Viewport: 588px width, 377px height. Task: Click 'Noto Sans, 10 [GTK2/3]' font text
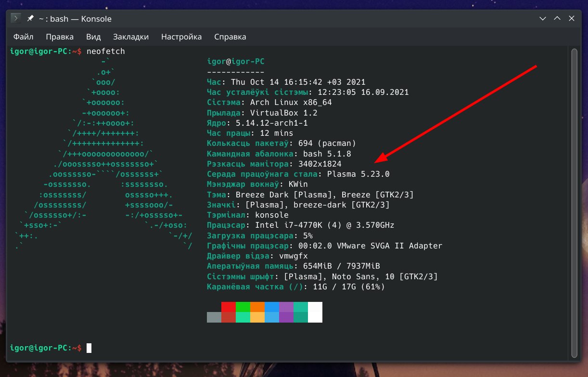pyautogui.click(x=385, y=276)
